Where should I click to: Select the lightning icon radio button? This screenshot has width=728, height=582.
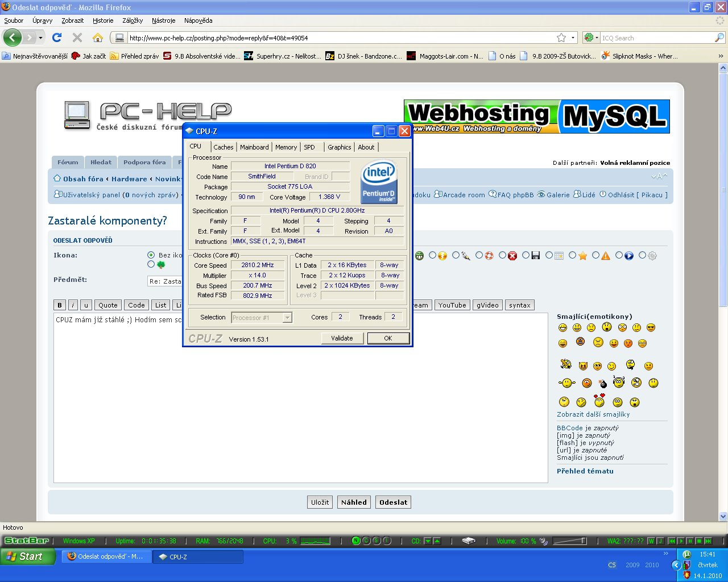pos(433,255)
